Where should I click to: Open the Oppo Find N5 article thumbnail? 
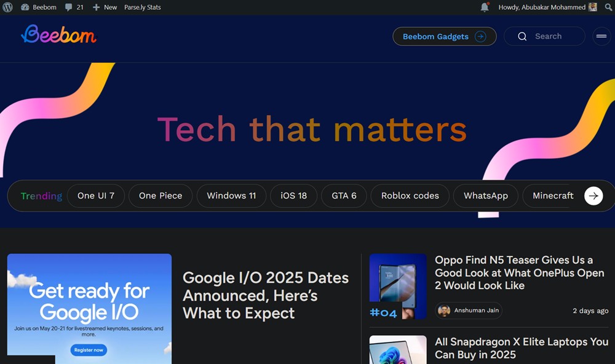tap(398, 287)
